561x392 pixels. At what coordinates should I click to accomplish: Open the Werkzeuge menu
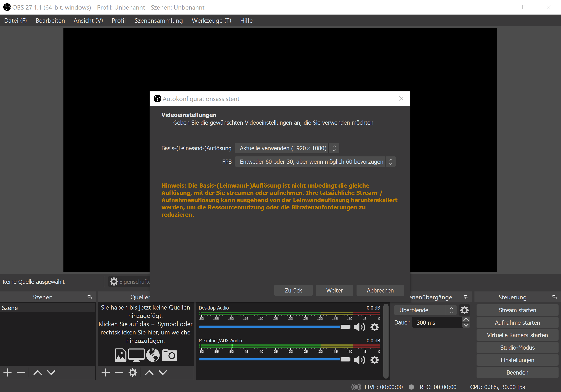[211, 21]
